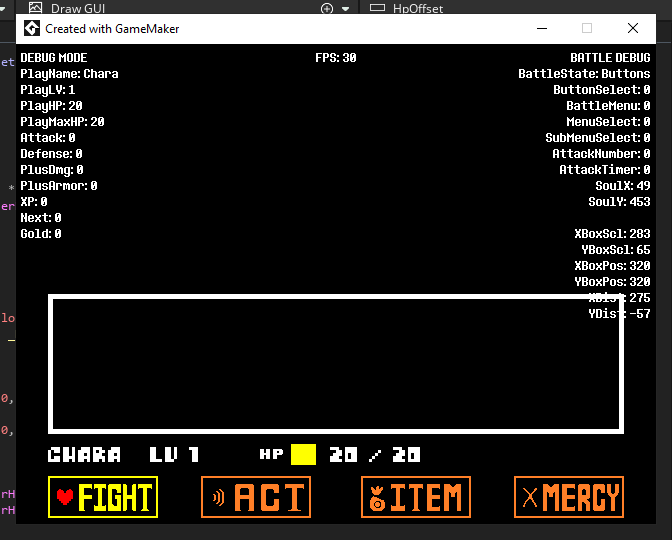Click the HpOffset tab icon

coord(377,7)
